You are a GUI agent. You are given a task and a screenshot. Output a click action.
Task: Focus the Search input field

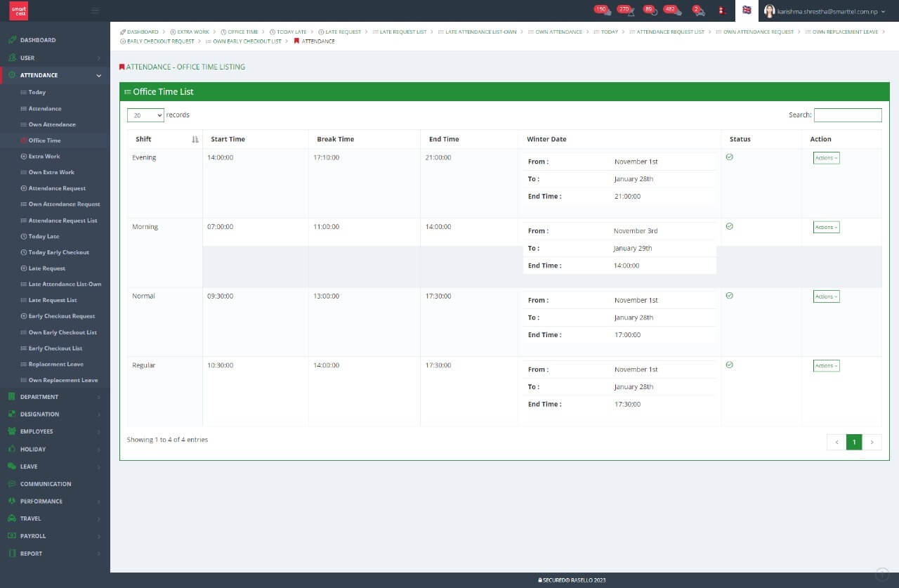point(847,115)
